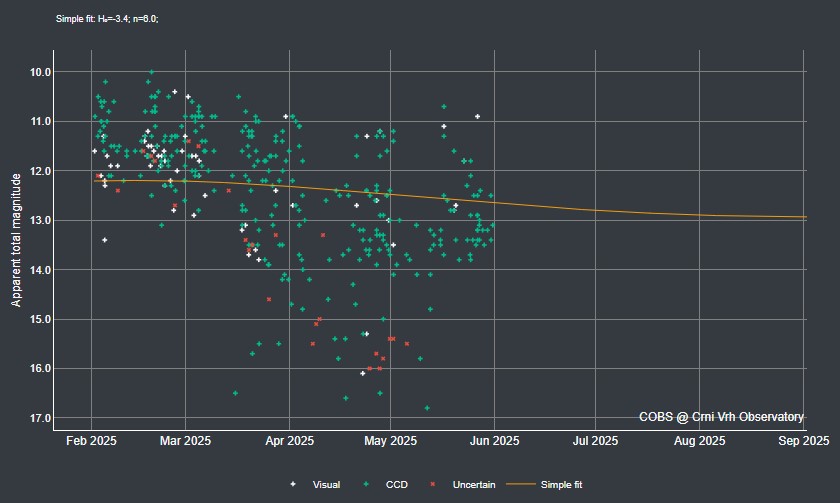Click the 10.0 y-axis tick label
Image resolution: width=840 pixels, height=503 pixels.
click(x=41, y=72)
